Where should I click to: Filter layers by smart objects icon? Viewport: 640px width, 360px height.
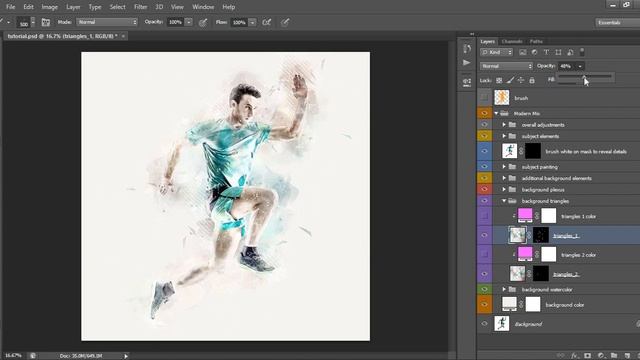(570, 52)
